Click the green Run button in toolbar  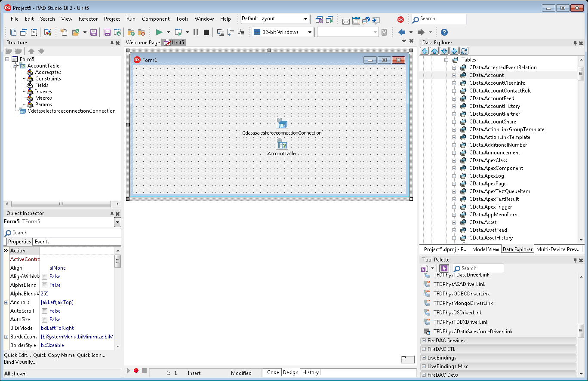[159, 32]
